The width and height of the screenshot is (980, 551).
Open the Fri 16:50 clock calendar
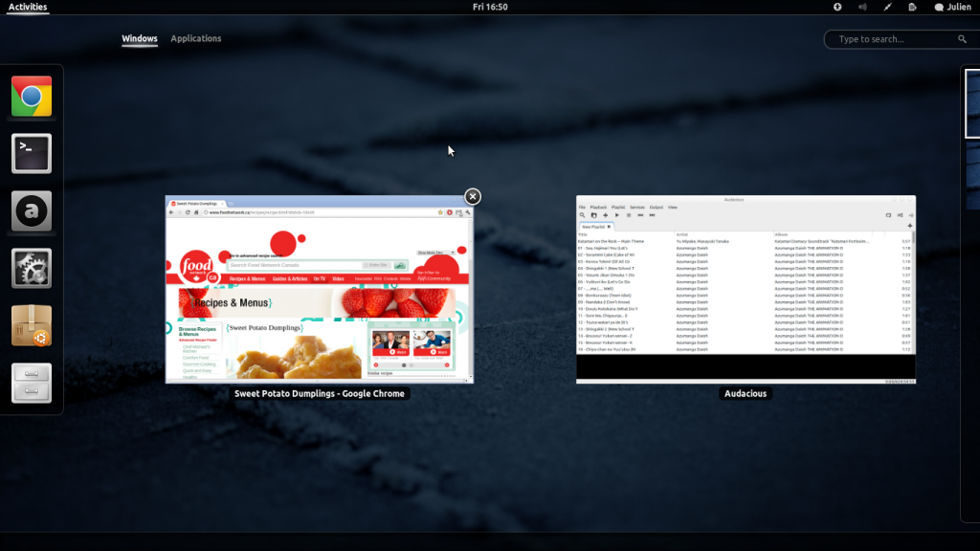[x=490, y=7]
